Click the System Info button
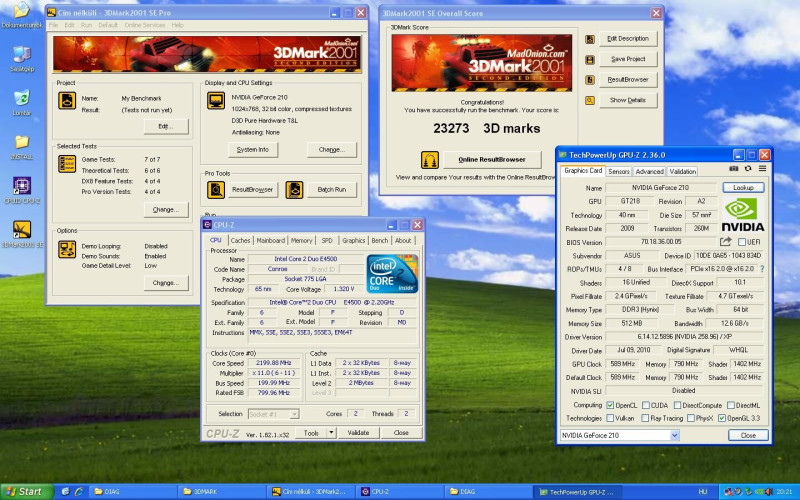 (x=253, y=149)
